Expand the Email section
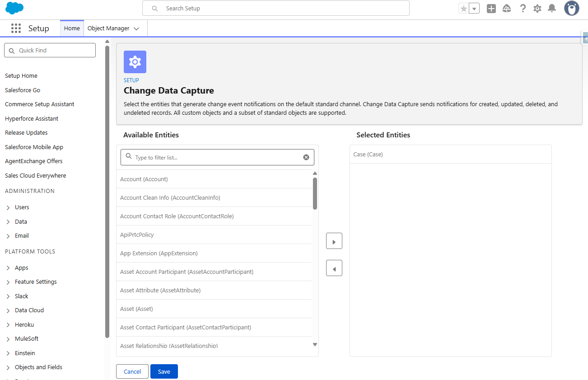Viewport: 588px width, 380px height. tap(8, 236)
